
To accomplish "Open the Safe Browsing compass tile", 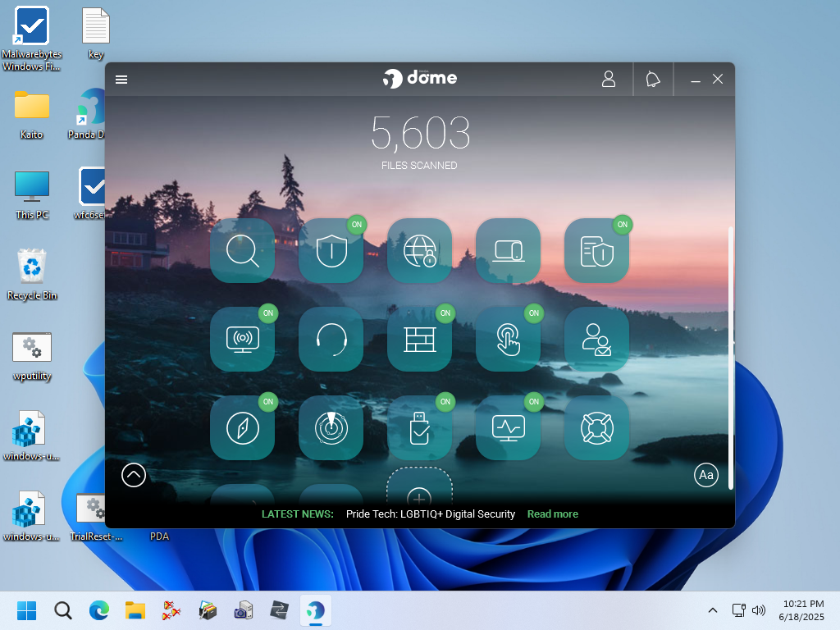I will [x=242, y=427].
